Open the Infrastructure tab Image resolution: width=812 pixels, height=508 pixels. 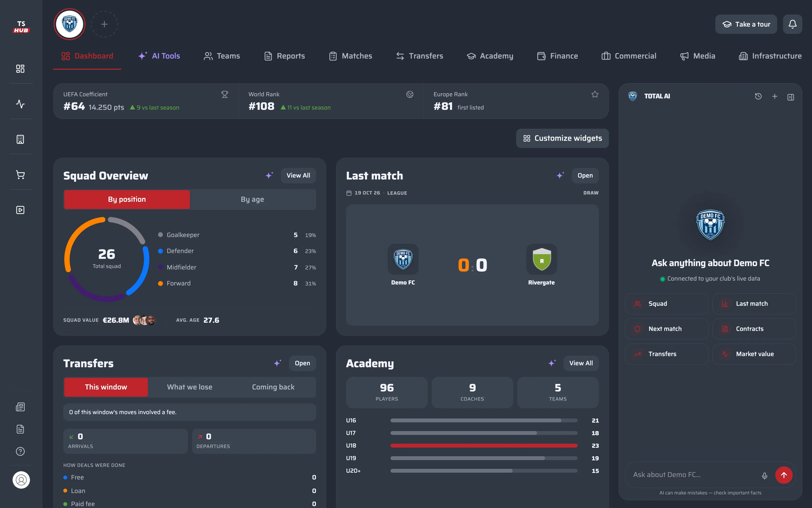770,56
